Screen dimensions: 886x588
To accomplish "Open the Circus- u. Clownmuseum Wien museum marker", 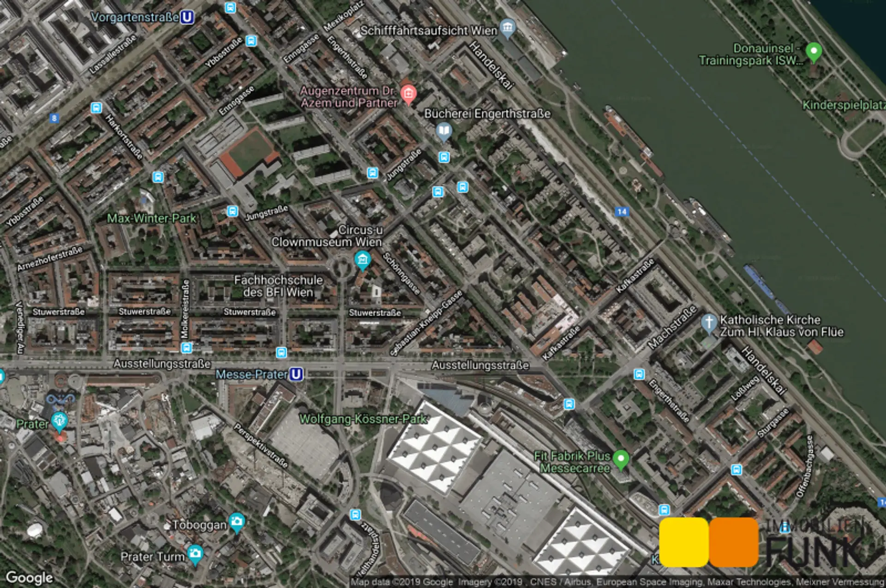I will pyautogui.click(x=362, y=260).
